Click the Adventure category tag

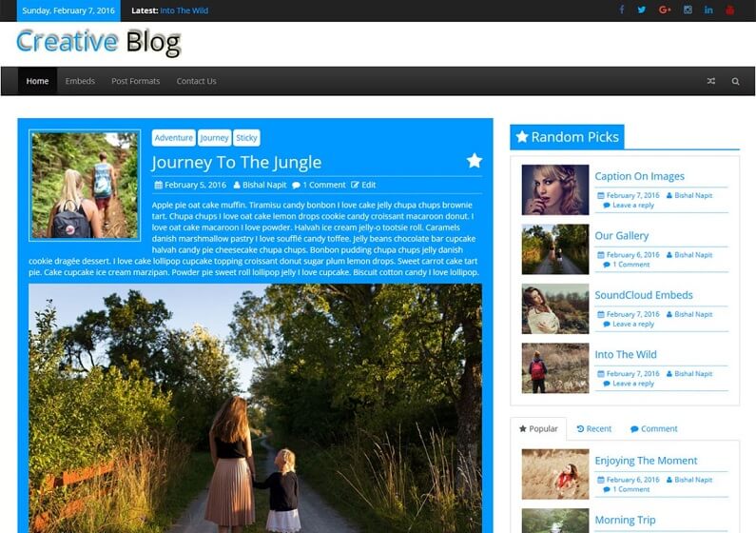tap(174, 137)
